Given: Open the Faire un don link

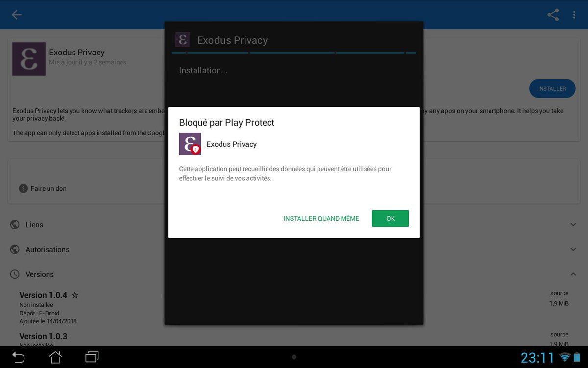Looking at the screenshot, I should (48, 188).
